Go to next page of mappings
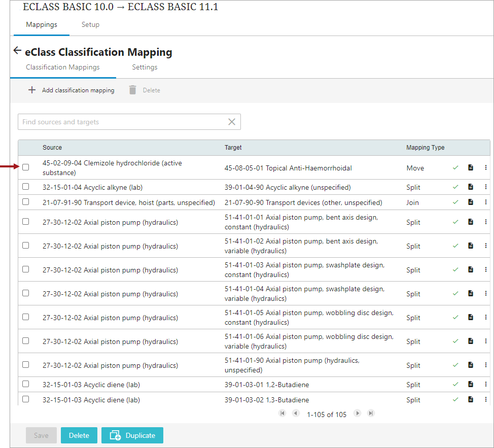Viewport: 494px width, 448px height. pyautogui.click(x=358, y=413)
